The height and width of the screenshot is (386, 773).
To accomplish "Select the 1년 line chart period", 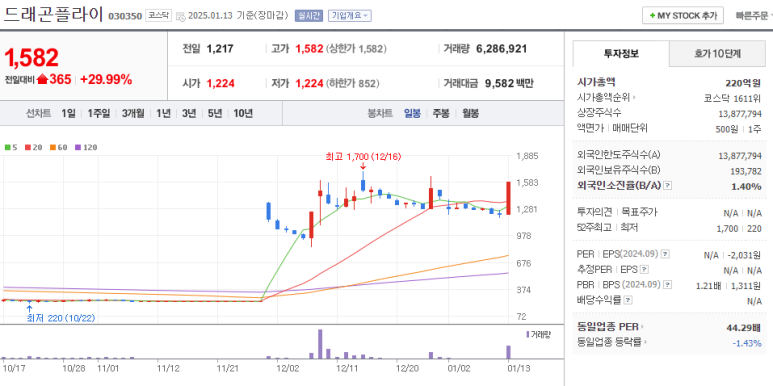I will point(163,113).
